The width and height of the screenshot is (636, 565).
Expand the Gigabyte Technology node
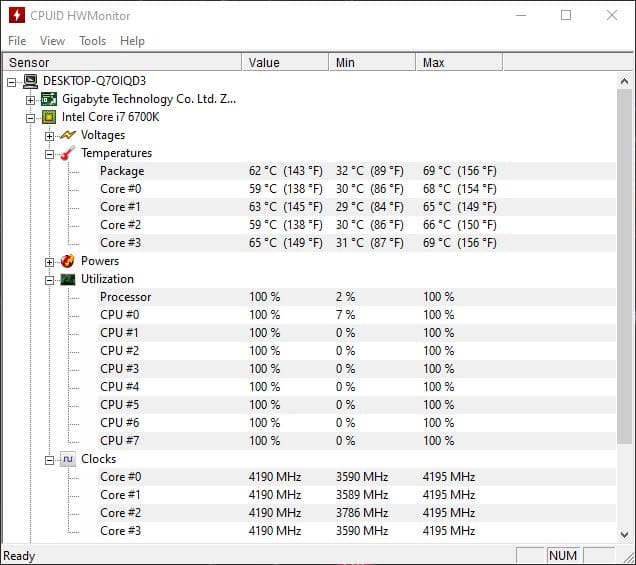coord(31,99)
